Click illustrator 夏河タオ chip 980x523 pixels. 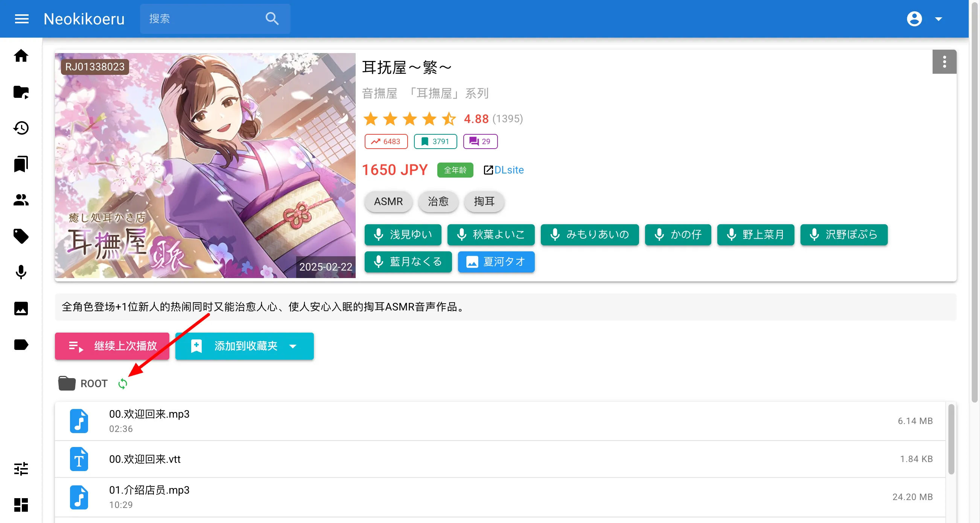click(496, 262)
